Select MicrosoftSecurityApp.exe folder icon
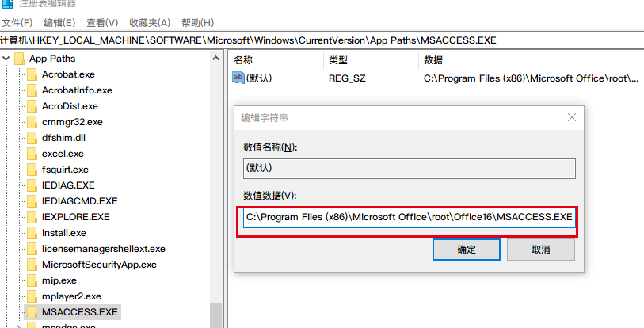The image size is (644, 328). [32, 265]
